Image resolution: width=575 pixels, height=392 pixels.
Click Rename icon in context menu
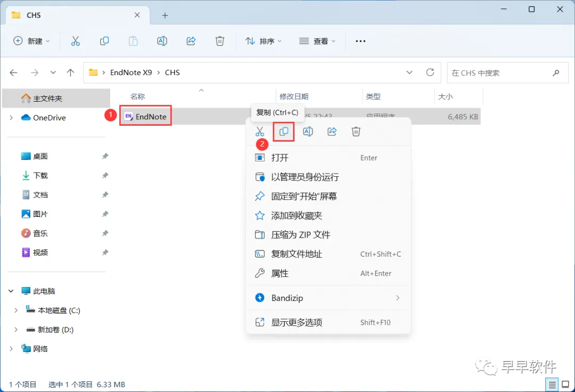coord(308,132)
